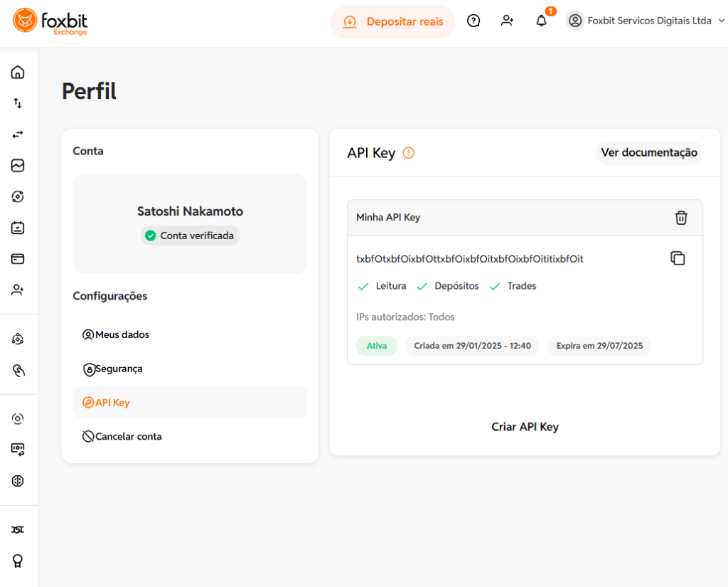Viewport: 728px width, 587px height.
Task: Click the Conta verificada badge
Action: [x=190, y=236]
